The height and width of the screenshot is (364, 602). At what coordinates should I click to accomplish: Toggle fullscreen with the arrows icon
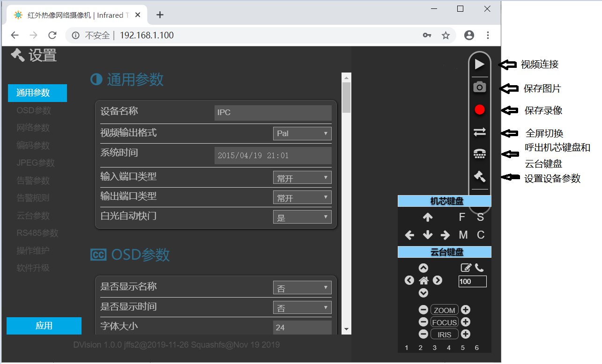479,131
